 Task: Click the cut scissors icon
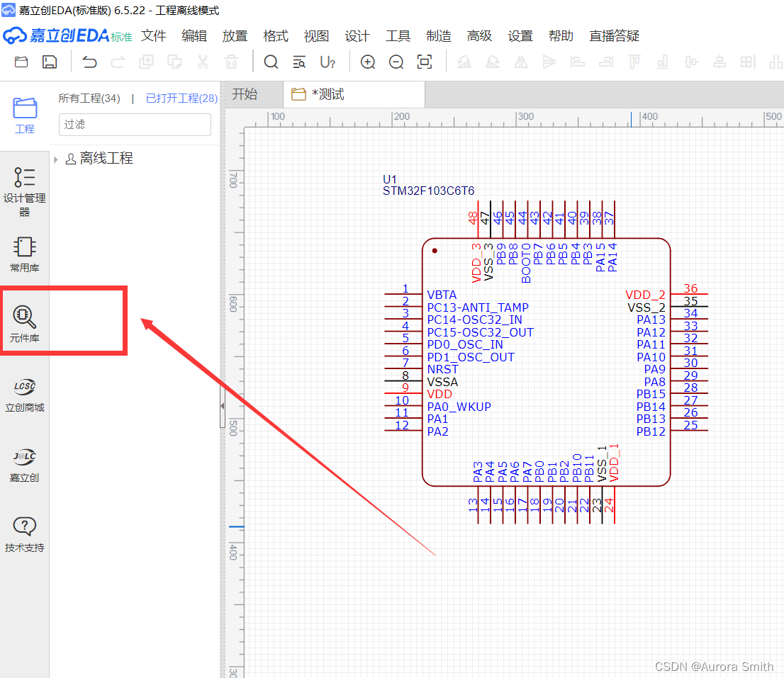click(x=203, y=62)
